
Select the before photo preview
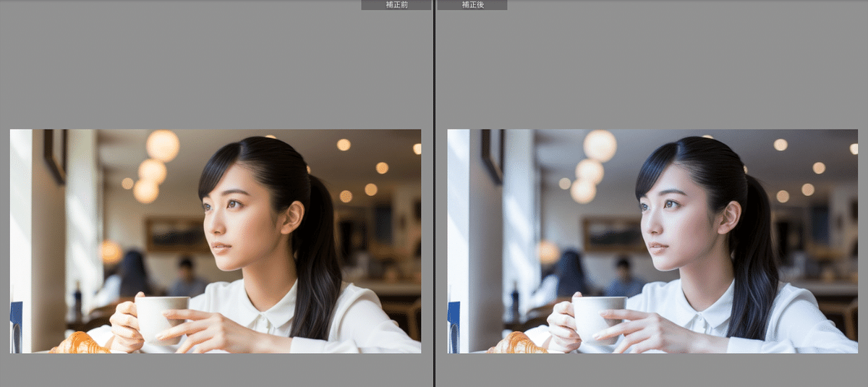[215, 241]
